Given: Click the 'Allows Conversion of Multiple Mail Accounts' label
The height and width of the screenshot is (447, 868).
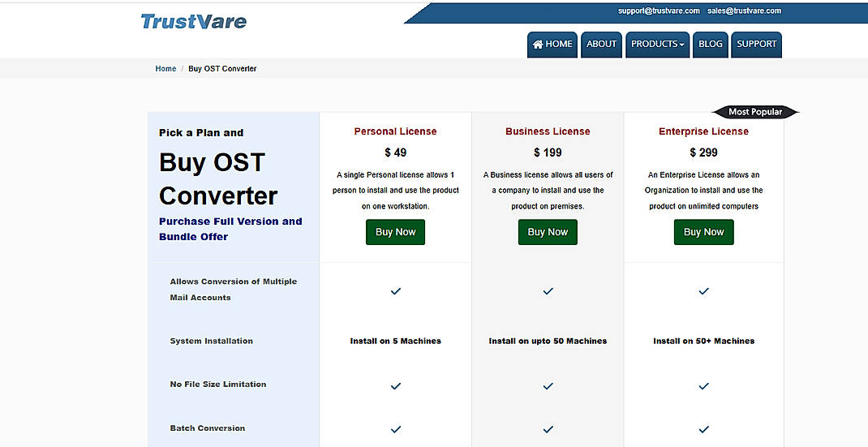Looking at the screenshot, I should [233, 289].
